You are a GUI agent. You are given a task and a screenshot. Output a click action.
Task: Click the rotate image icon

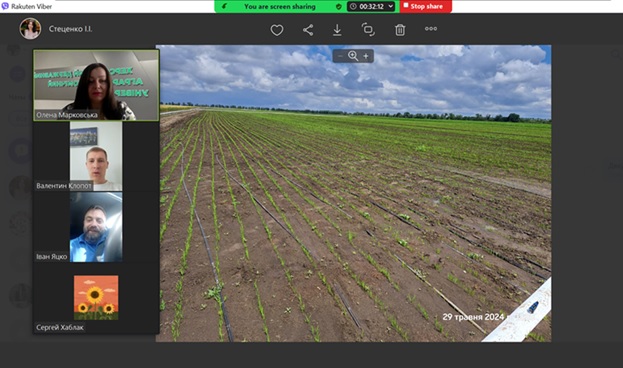tap(368, 30)
